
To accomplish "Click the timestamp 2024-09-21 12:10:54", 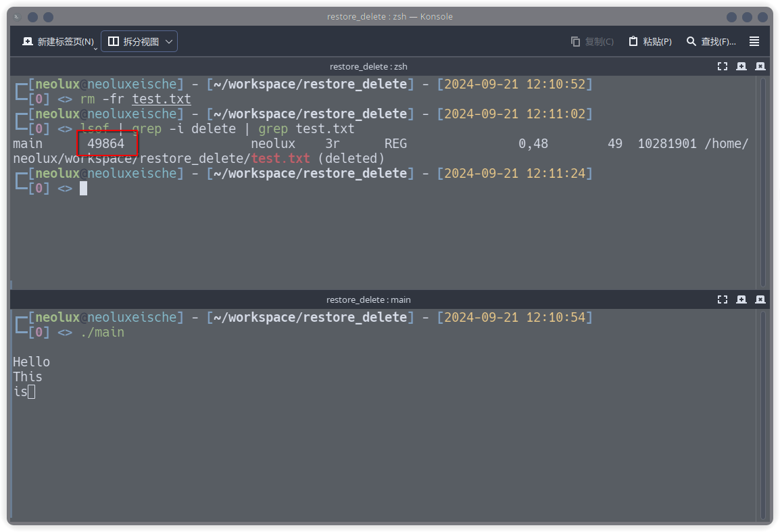I will click(x=515, y=318).
